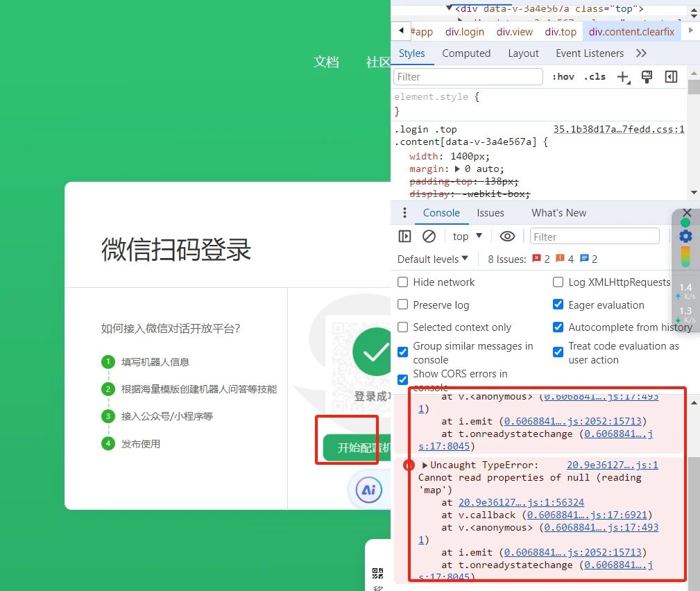Click the new style rule plus icon
Screen dimensions: 700x591
pos(623,77)
